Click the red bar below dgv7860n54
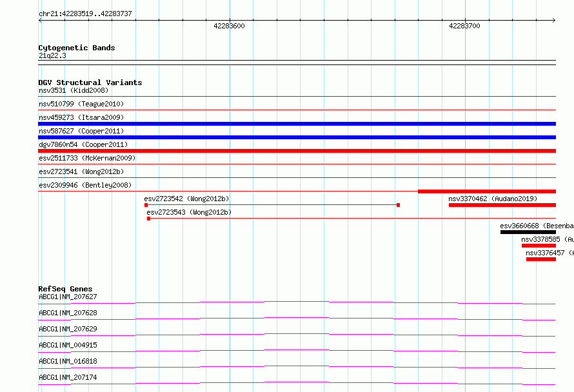The width and height of the screenshot is (574, 392). (x=297, y=151)
